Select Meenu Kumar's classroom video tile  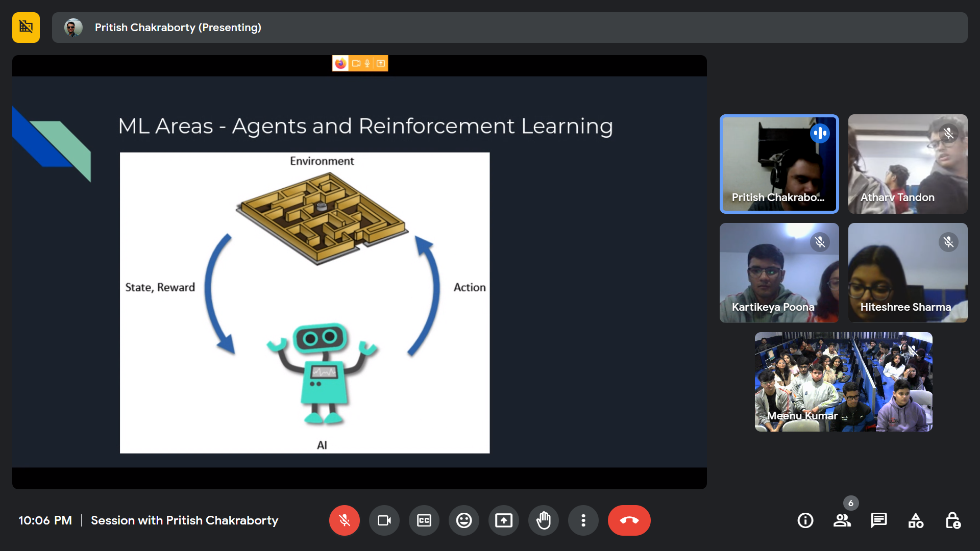coord(843,382)
